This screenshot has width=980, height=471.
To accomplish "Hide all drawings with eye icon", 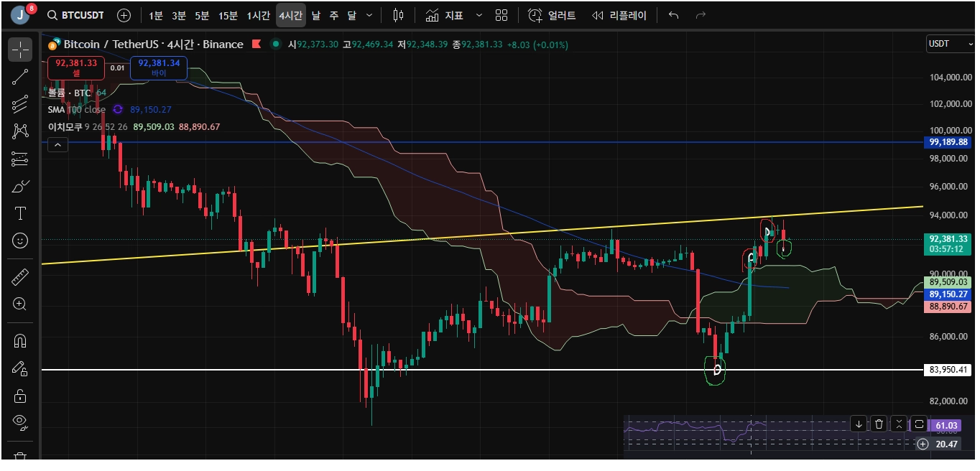I will (x=20, y=422).
